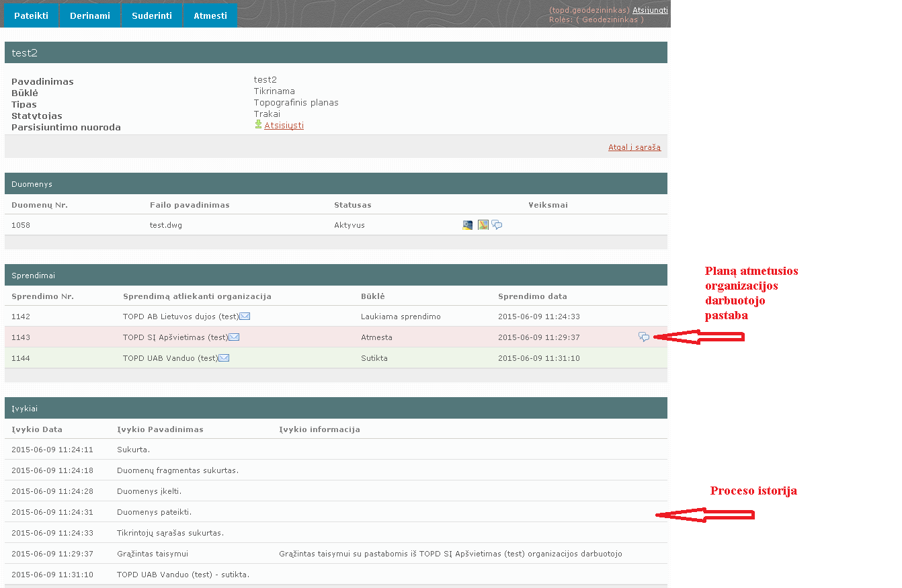Open the Pateikti tab

(31, 15)
